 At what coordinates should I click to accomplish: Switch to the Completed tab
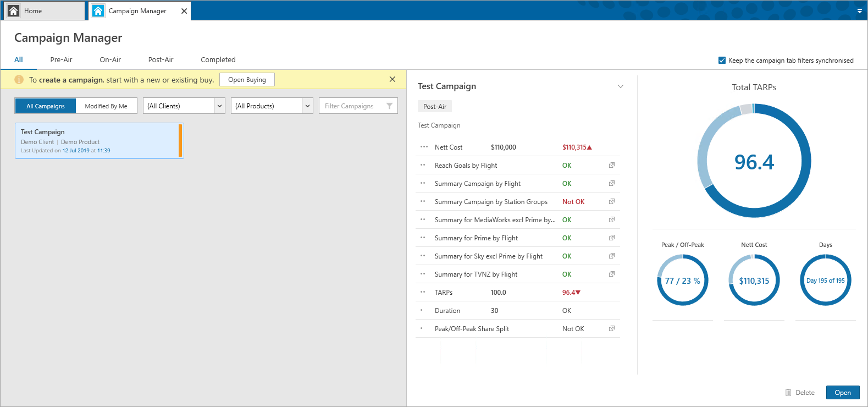pos(218,59)
